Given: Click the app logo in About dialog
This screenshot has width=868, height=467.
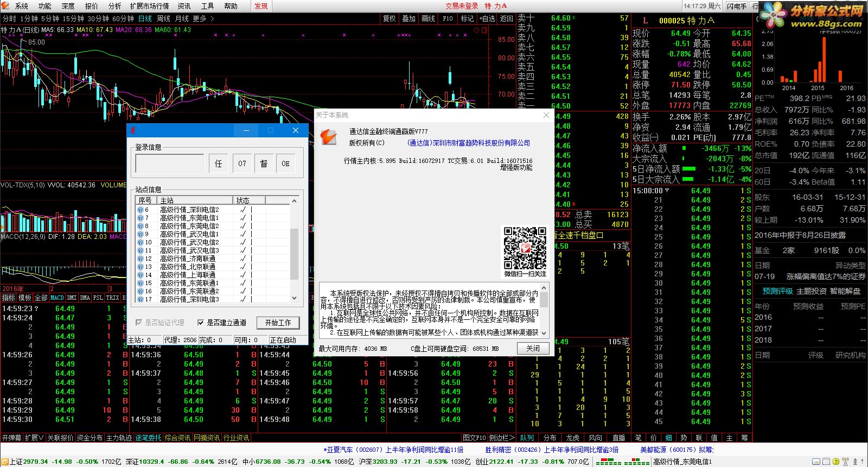Looking at the screenshot, I should [329, 137].
